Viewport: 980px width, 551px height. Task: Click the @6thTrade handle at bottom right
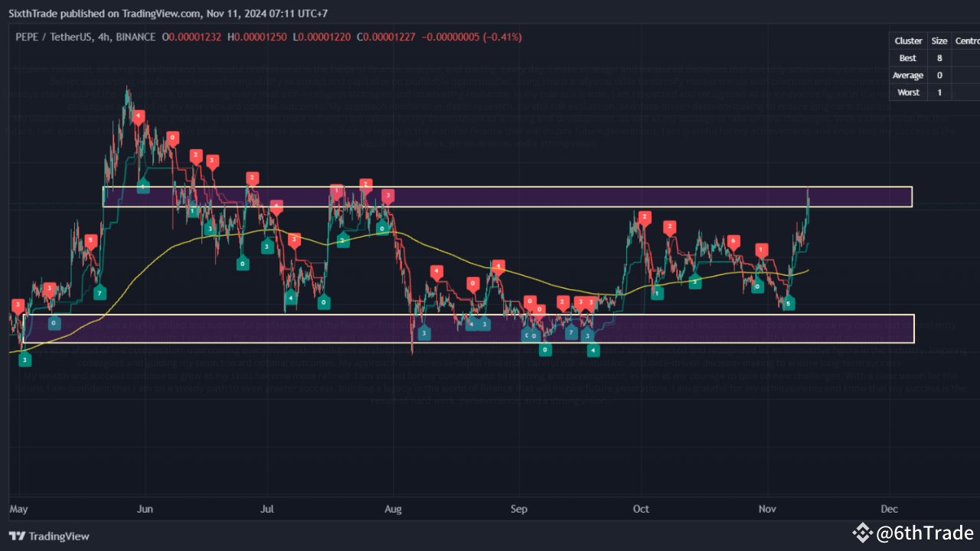924,533
